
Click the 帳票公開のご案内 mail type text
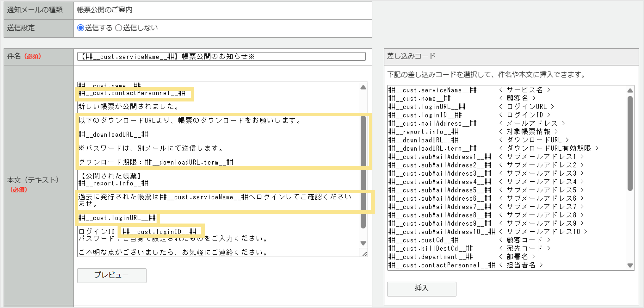tap(104, 10)
